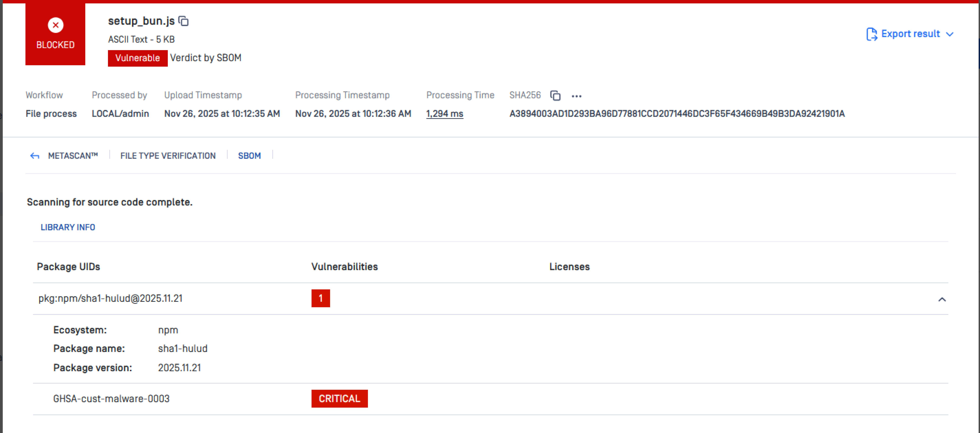The height and width of the screenshot is (433, 980).
Task: Open the Export result dropdown arrow
Action: pyautogui.click(x=950, y=34)
